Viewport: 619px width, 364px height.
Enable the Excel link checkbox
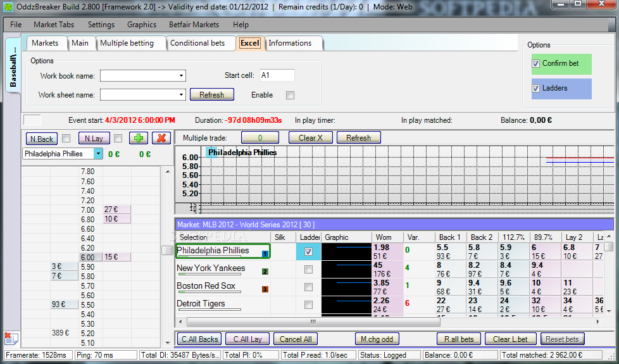pos(290,95)
